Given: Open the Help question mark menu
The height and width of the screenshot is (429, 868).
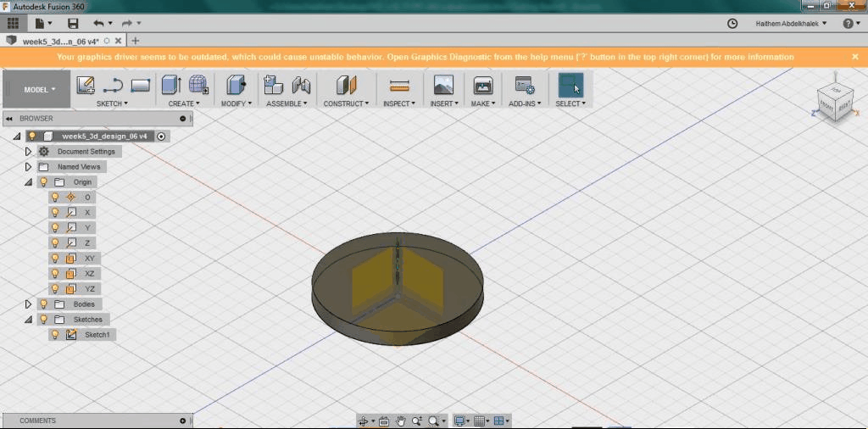Looking at the screenshot, I should click(848, 23).
